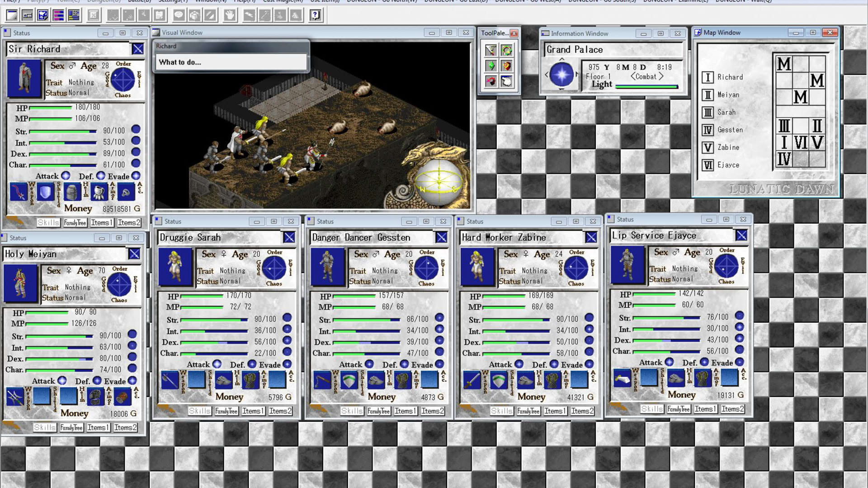Select the pointing hand icon in ToolPalette
This screenshot has height=488, width=868.
point(507,81)
